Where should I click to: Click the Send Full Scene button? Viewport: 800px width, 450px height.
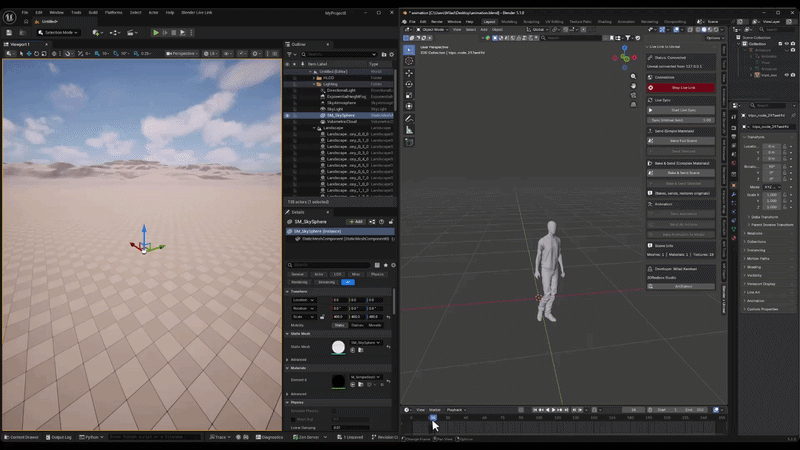point(681,141)
